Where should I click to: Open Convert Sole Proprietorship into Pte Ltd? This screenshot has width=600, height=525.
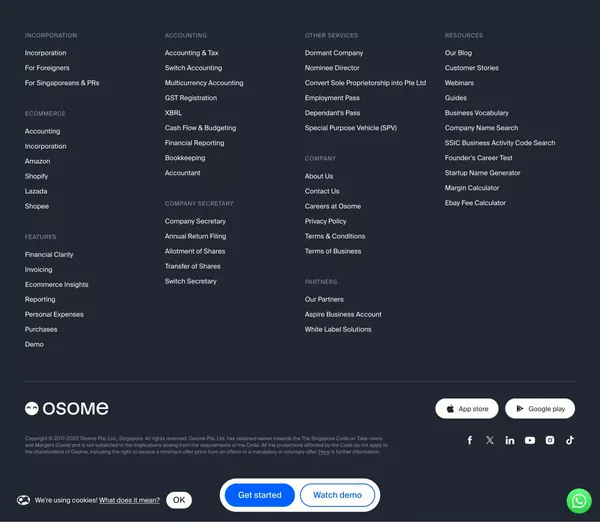point(365,83)
